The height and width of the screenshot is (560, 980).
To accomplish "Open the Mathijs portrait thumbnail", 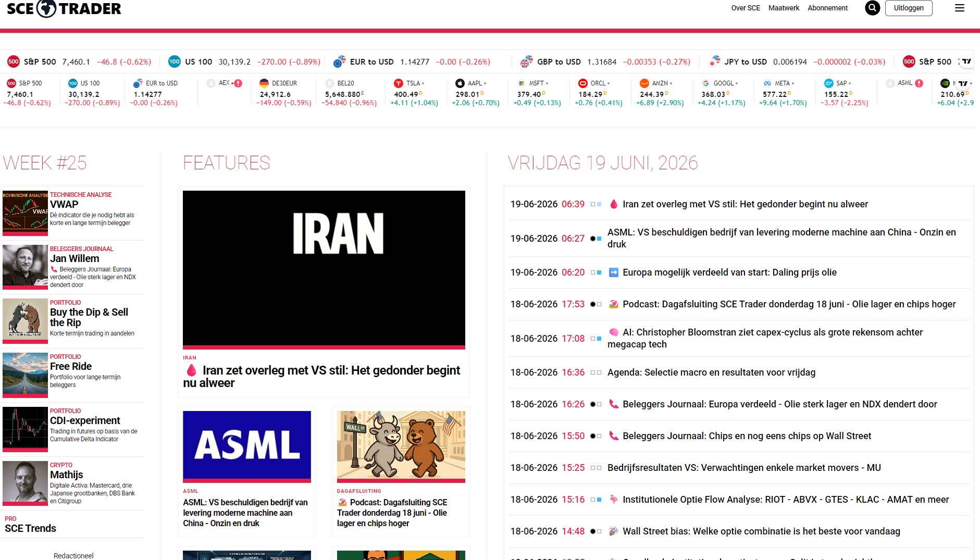I will point(25,482).
